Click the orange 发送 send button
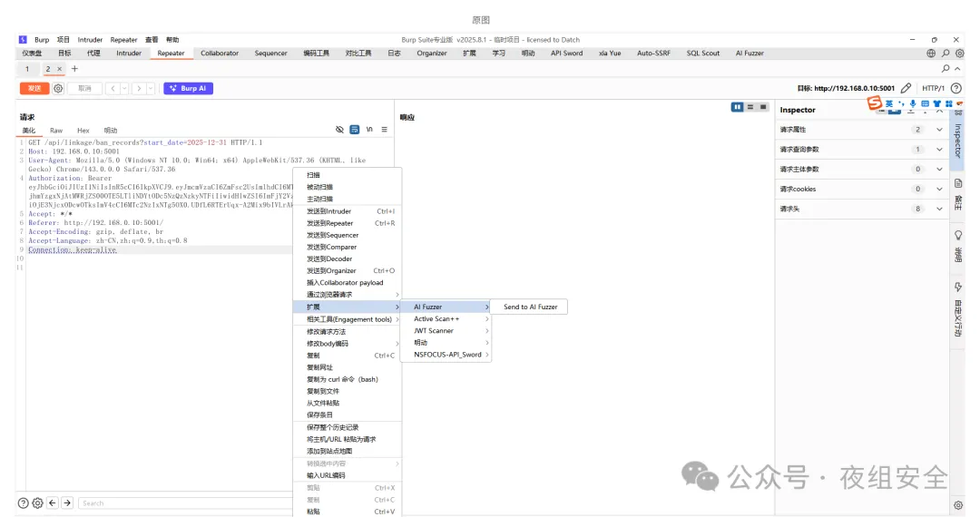Image resolution: width=980 pixels, height=517 pixels. [x=34, y=88]
